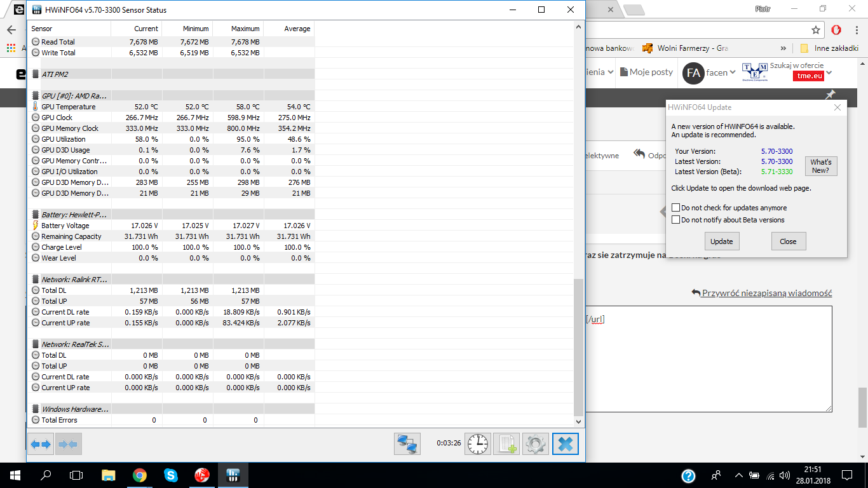The image size is (868, 488).
Task: Select the 'Current DL rate' row under Ralink
Action: [172, 312]
